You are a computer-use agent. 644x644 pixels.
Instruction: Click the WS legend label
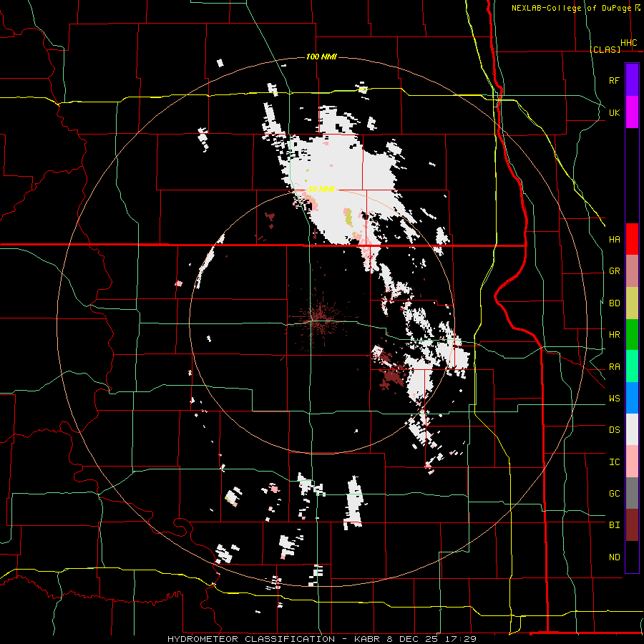(614, 399)
